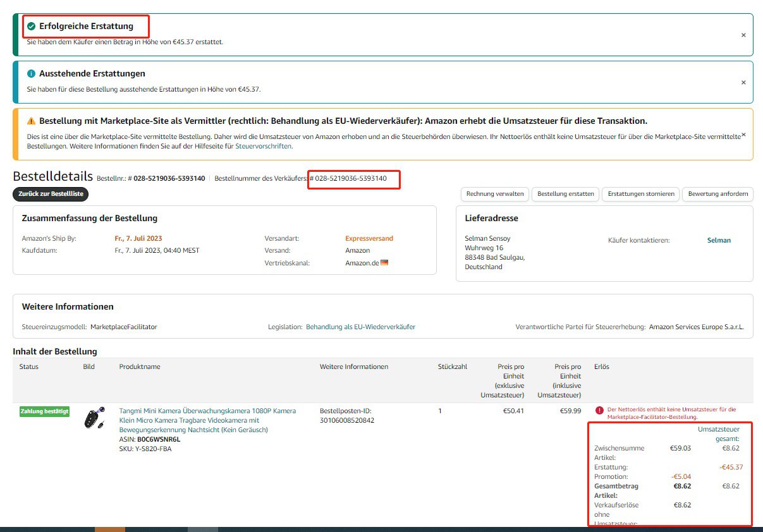The width and height of the screenshot is (763, 532).
Task: Open the Steuervorschriften help link
Action: click(263, 147)
